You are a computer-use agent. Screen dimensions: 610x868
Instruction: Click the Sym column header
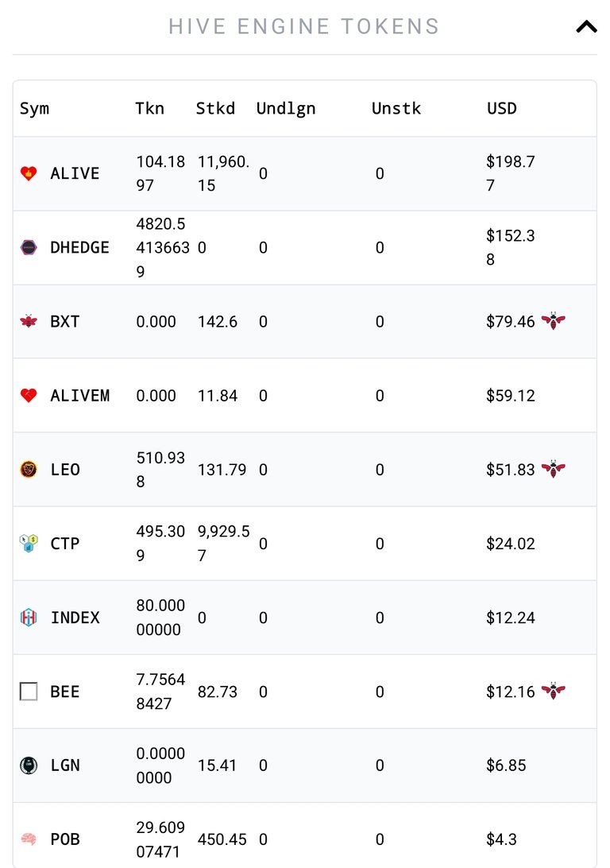point(34,108)
